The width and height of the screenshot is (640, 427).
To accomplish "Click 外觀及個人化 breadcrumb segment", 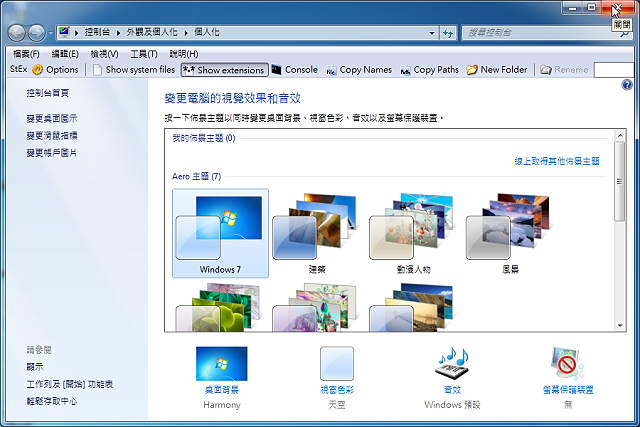I will click(152, 32).
